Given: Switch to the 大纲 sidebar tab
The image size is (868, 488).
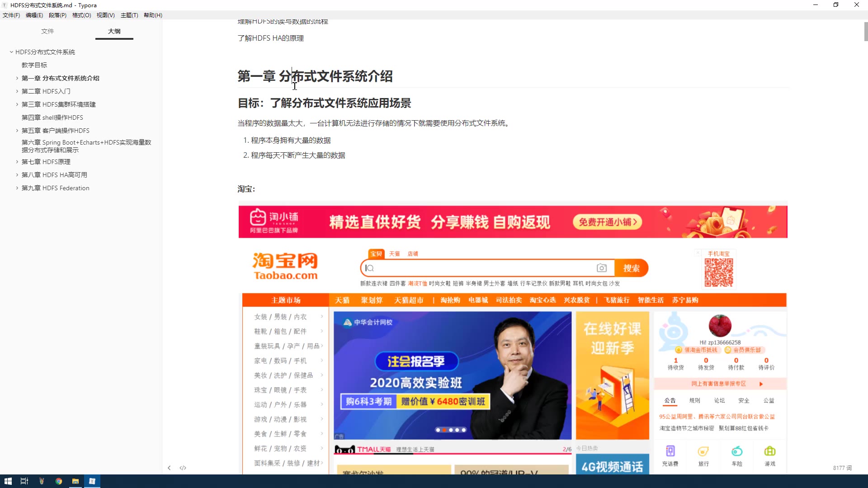Looking at the screenshot, I should 114,31.
